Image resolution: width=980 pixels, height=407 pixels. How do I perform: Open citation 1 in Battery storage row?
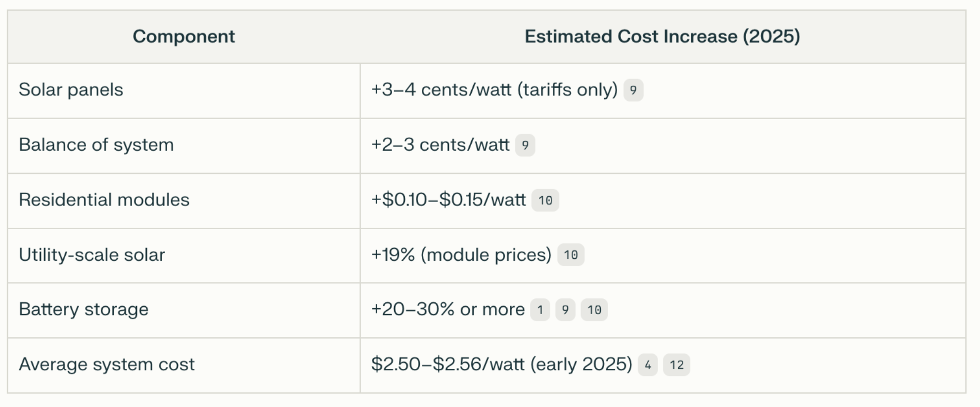(x=540, y=310)
